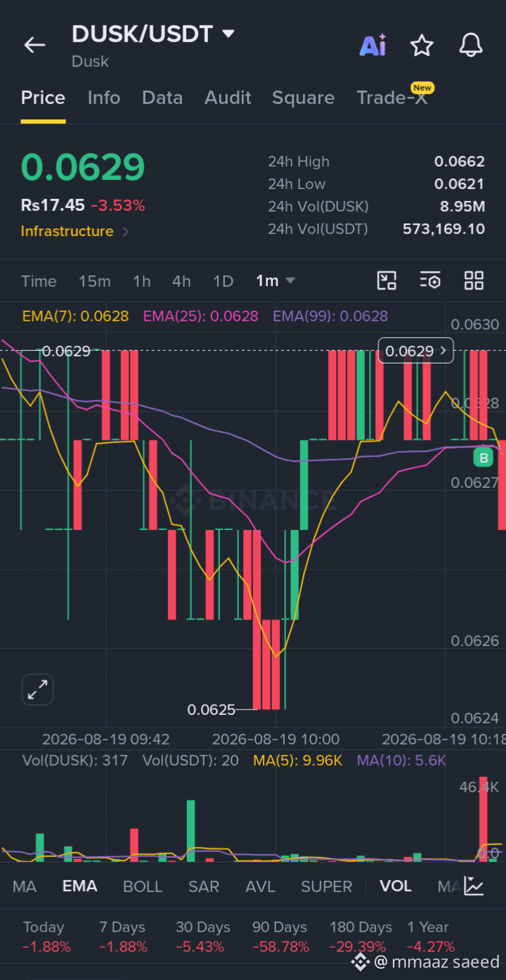The image size is (506, 980).
Task: Expand the DUSK/USDT pair selector
Action: coord(228,33)
